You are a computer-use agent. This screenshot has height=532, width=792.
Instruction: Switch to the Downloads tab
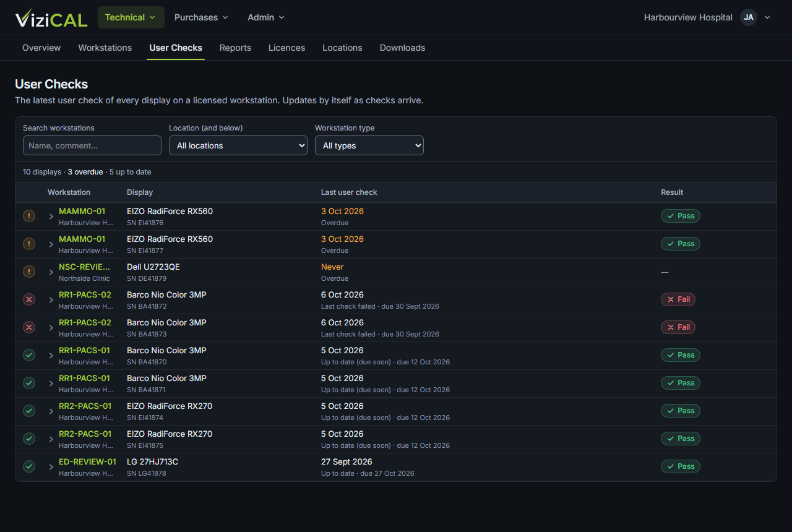click(x=402, y=48)
